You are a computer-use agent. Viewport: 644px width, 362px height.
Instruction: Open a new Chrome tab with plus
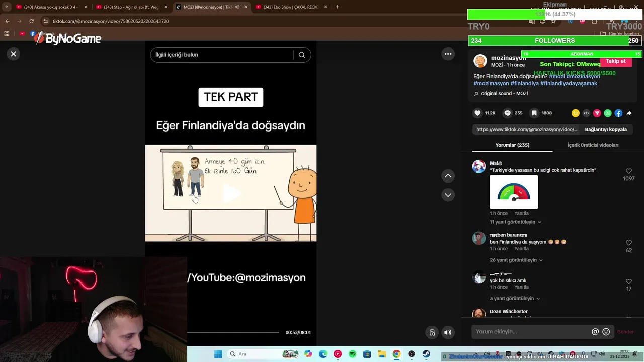point(337,7)
